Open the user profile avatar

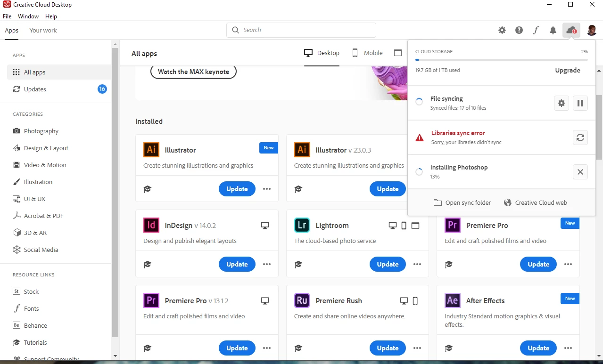coord(592,30)
